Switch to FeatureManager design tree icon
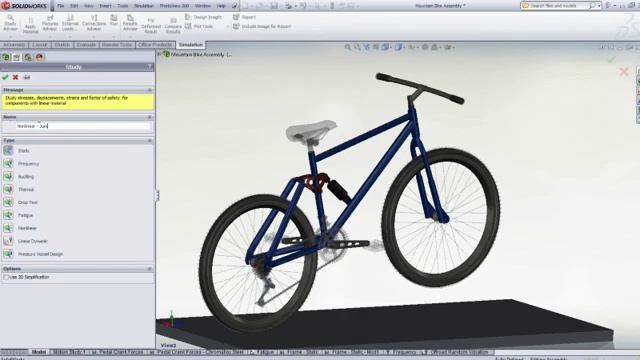Screen dimensions: 640x360 [x=6, y=57]
